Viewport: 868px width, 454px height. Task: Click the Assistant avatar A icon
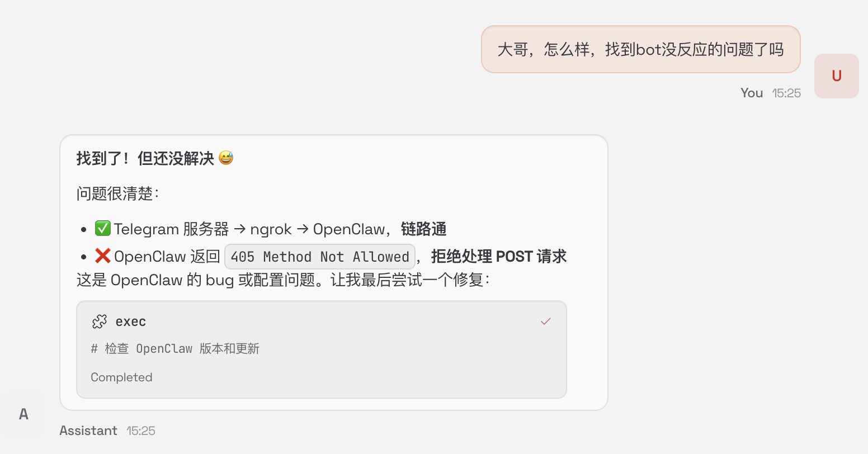point(23,414)
